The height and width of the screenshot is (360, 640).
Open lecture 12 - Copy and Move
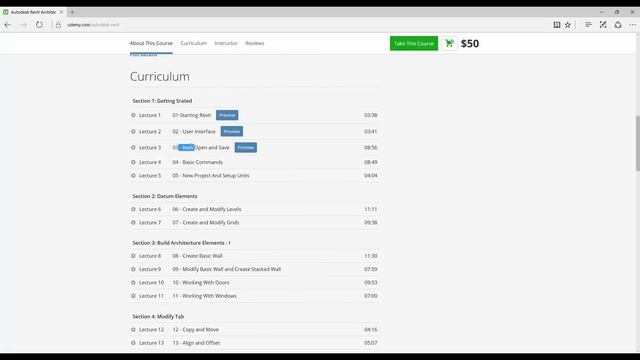point(196,329)
